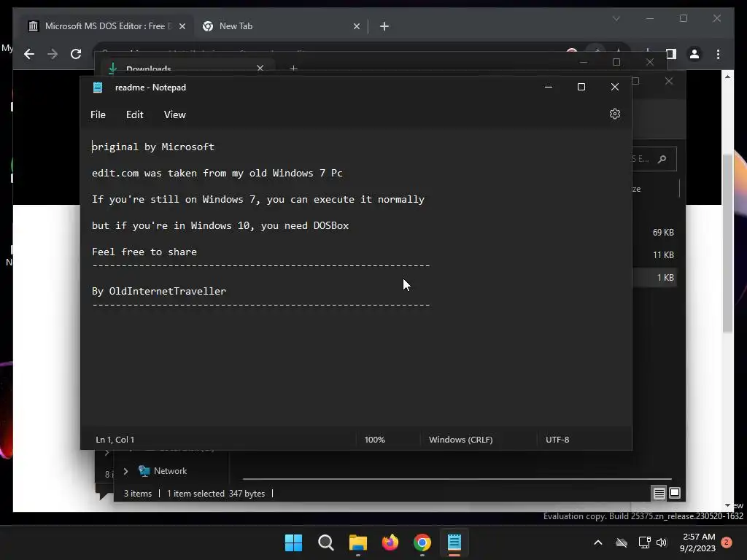Open clock showing 2:57 AM 9/2/2023
Viewport: 747px width, 560px height.
click(697, 542)
